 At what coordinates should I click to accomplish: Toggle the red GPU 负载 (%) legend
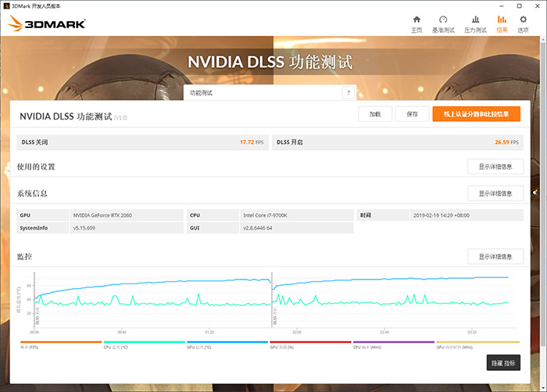click(310, 345)
